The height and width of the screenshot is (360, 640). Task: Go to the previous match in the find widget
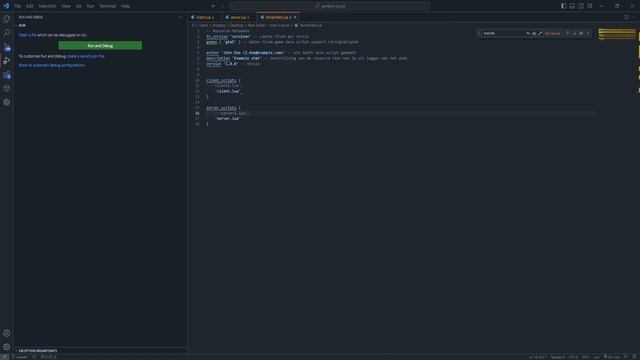tap(567, 33)
